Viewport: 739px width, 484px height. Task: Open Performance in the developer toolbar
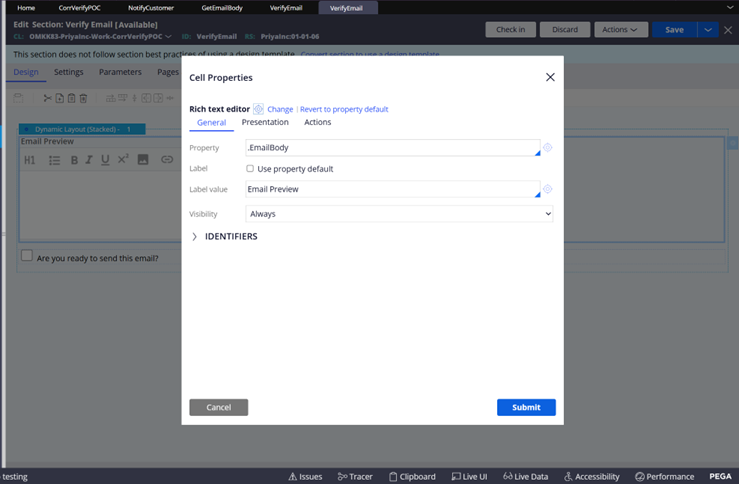point(665,476)
